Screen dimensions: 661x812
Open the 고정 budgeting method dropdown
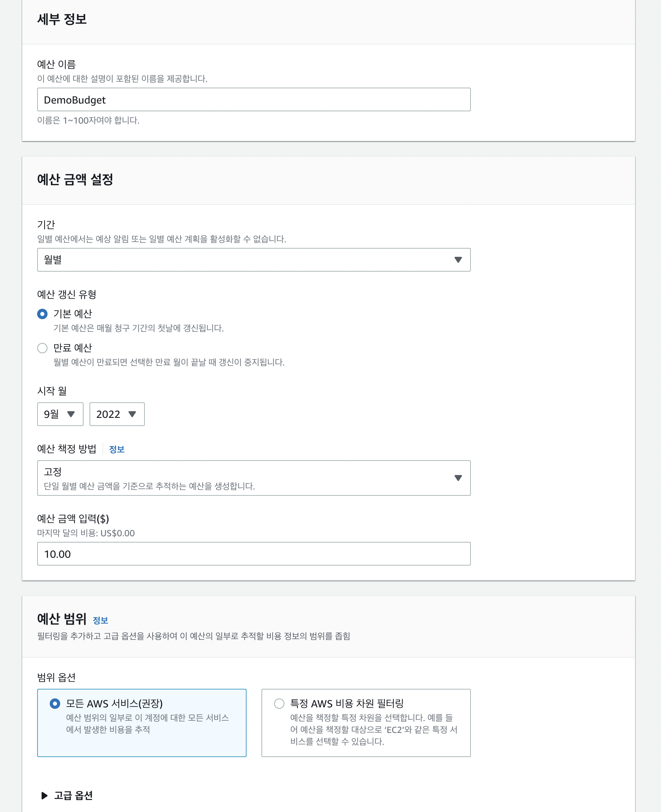(x=254, y=478)
